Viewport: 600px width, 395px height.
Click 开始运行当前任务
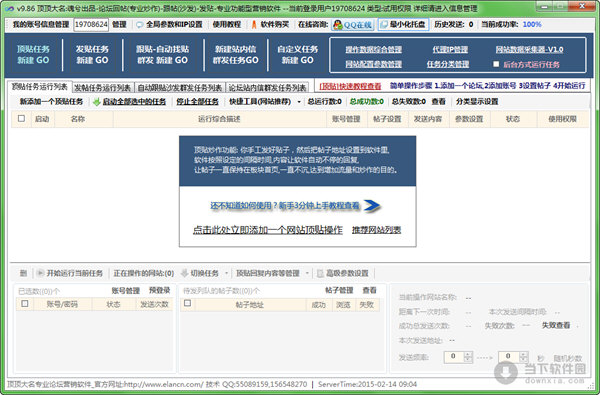75,273
